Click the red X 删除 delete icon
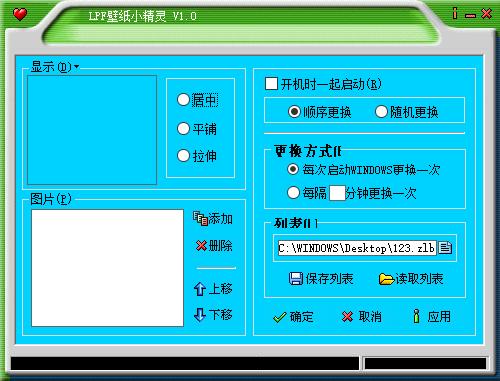 pos(201,246)
